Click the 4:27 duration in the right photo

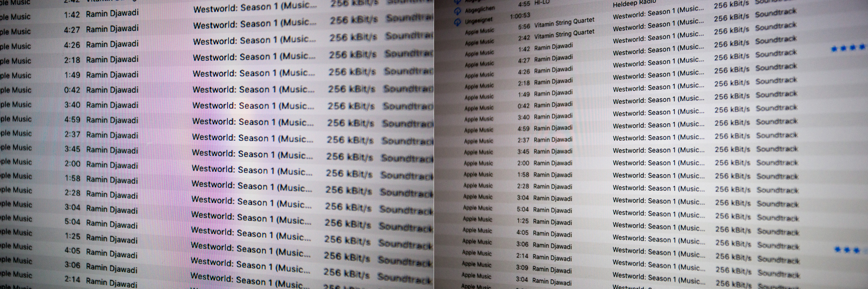[524, 61]
